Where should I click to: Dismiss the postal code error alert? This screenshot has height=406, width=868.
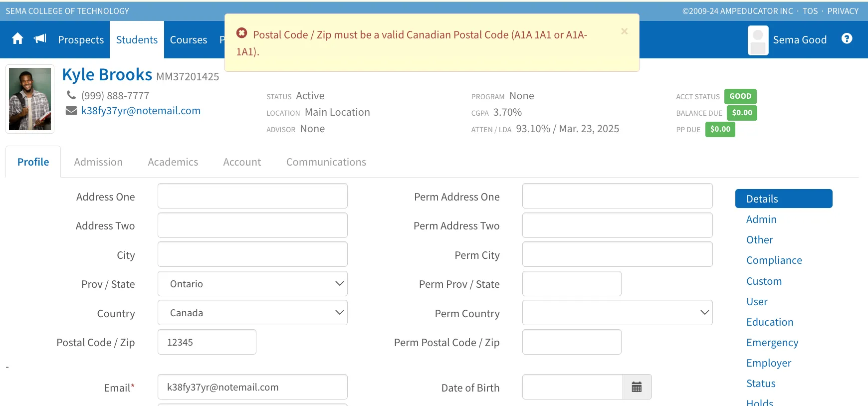pyautogui.click(x=624, y=31)
